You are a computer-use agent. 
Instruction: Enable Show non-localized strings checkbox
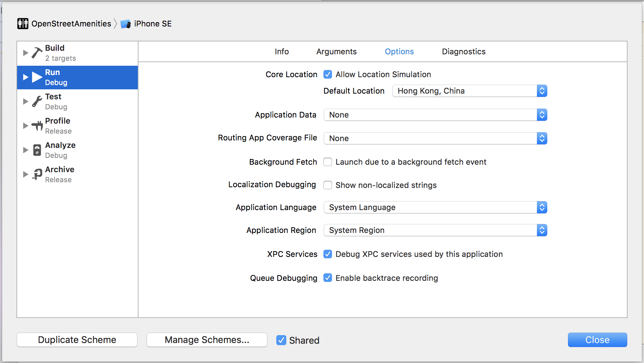click(x=328, y=185)
